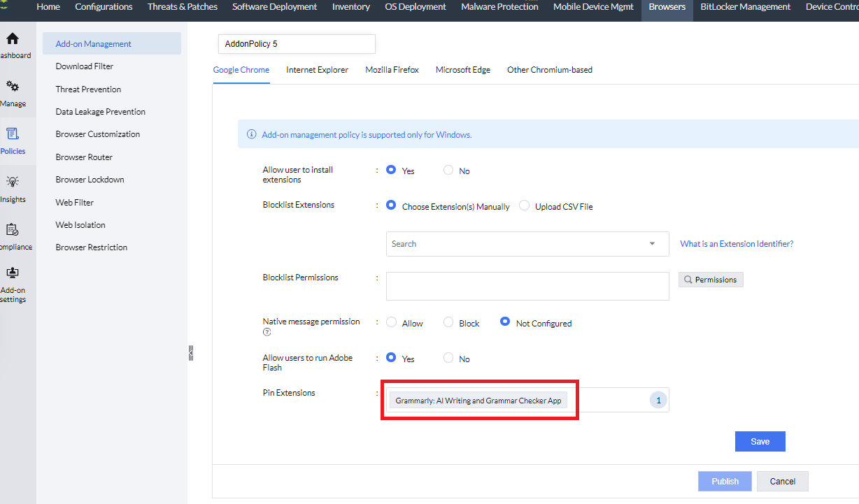Click the pinned extensions count badge
This screenshot has height=504, width=859.
(658, 401)
